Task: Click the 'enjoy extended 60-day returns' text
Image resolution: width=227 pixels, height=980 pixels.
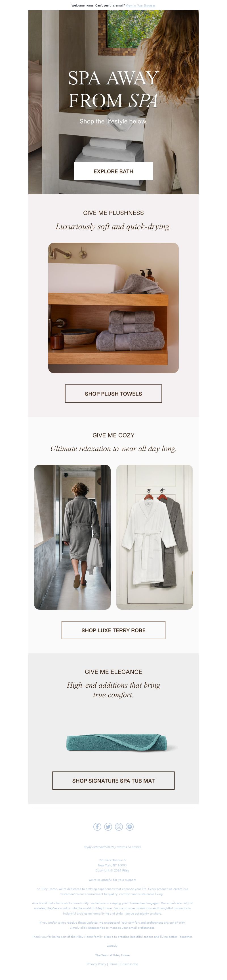Action: pos(113,847)
